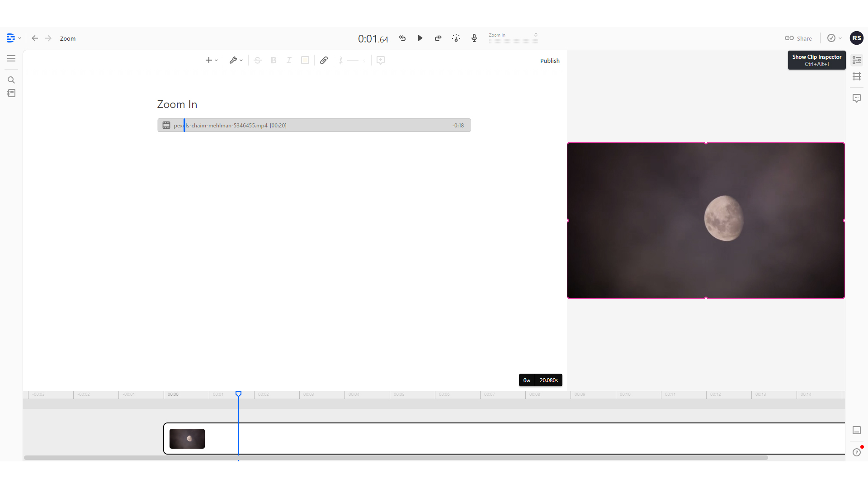Attach a link with the paperclip icon
This screenshot has width=868, height=488.
(x=324, y=60)
